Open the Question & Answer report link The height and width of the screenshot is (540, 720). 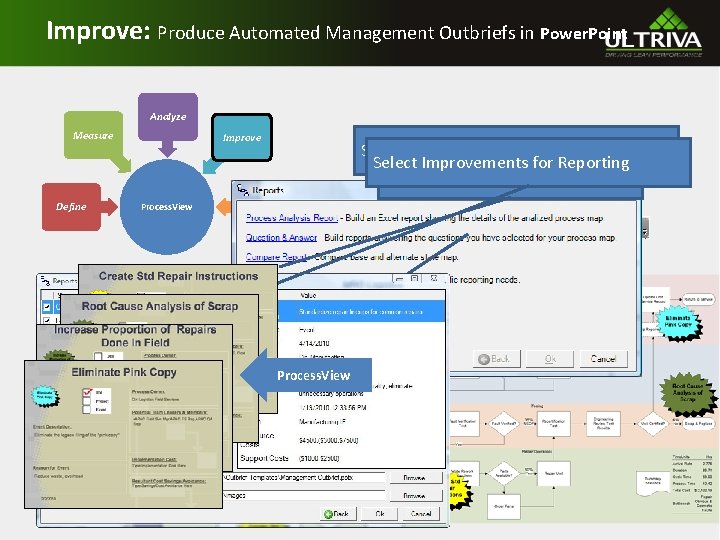[281, 237]
